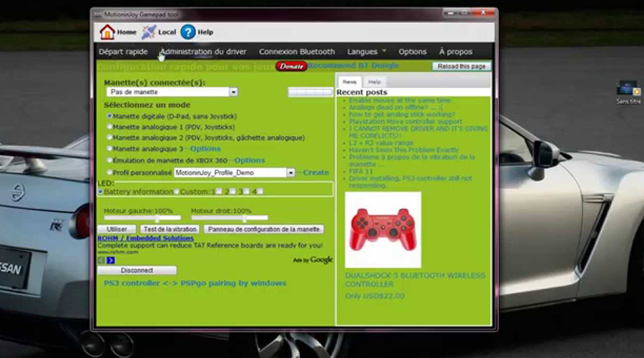Open the Langues menu dropdown
This screenshot has width=644, height=358.
point(367,52)
